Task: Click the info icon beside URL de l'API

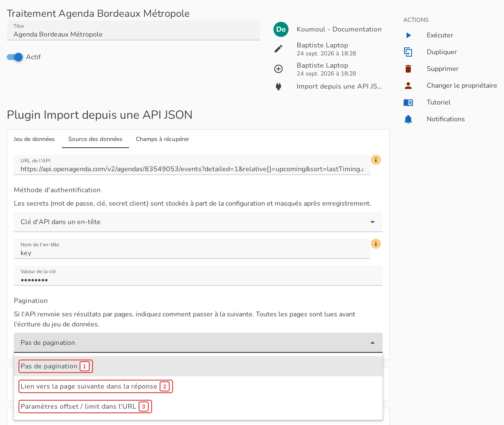Action: pos(376,160)
